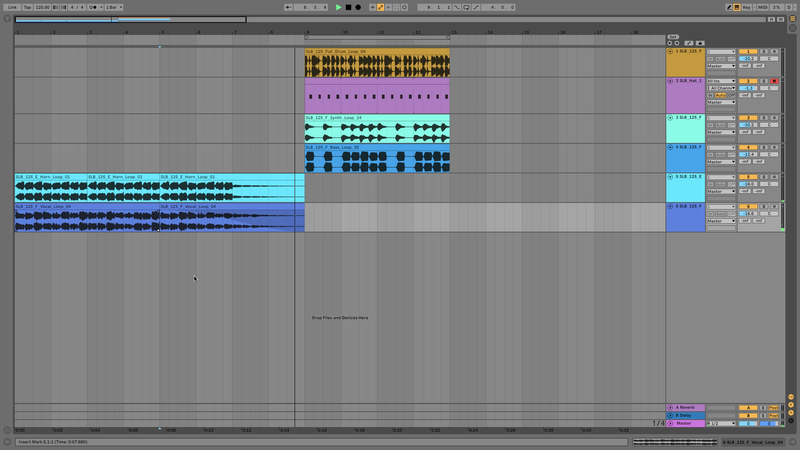Toggle Session Record circle icon
Screen dimensions: 800x450
[x=405, y=7]
